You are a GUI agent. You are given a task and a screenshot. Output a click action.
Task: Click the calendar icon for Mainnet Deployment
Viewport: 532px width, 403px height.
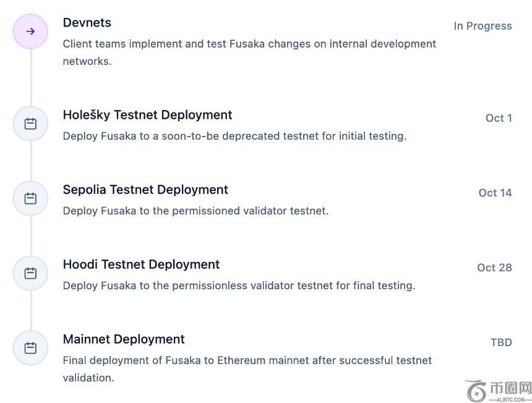30,348
